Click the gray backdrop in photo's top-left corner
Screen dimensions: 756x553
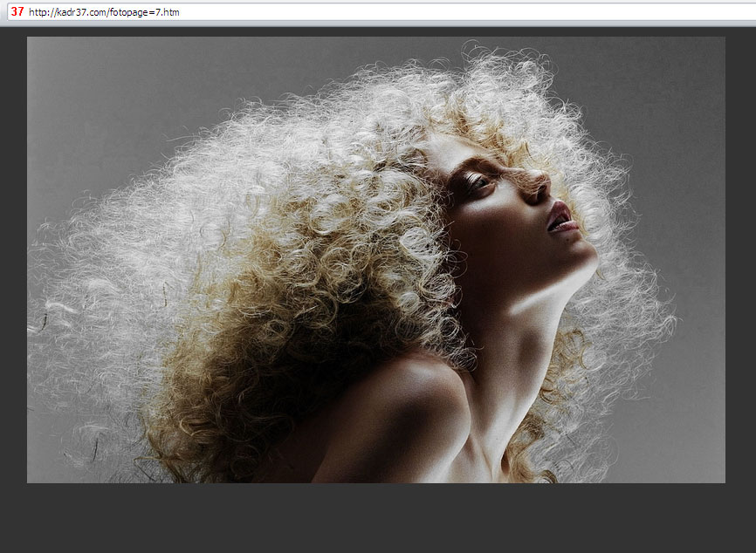point(70,70)
